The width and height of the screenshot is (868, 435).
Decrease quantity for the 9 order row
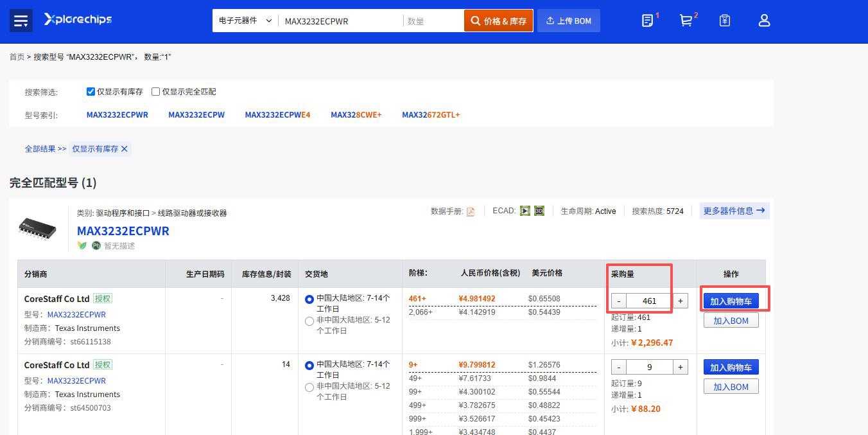(x=618, y=367)
